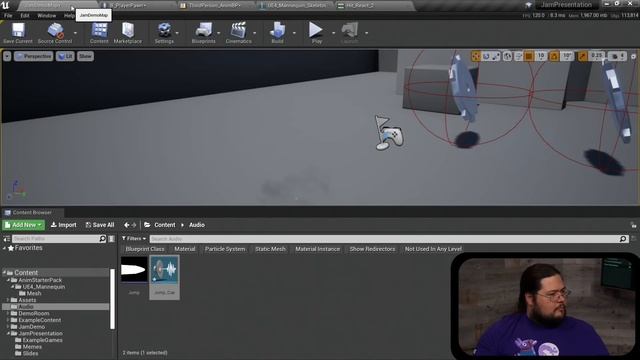Go back in content browser history

tap(127, 225)
